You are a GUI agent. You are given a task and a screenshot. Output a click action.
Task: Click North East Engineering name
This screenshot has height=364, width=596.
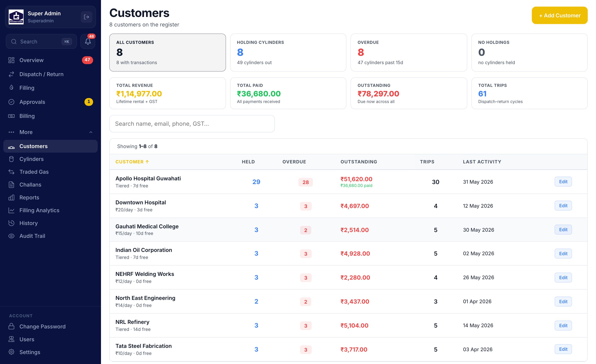click(145, 298)
